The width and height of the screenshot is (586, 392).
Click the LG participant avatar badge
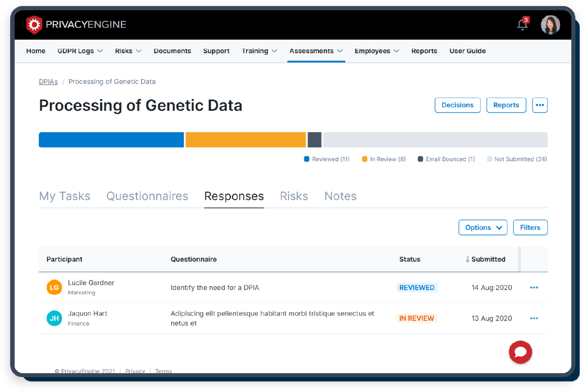pos(54,287)
